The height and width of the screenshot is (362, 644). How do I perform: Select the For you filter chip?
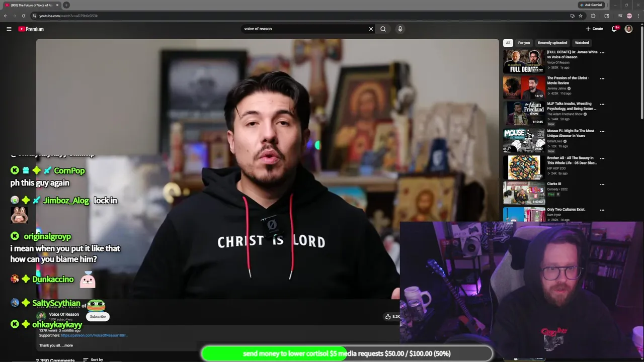pos(524,43)
